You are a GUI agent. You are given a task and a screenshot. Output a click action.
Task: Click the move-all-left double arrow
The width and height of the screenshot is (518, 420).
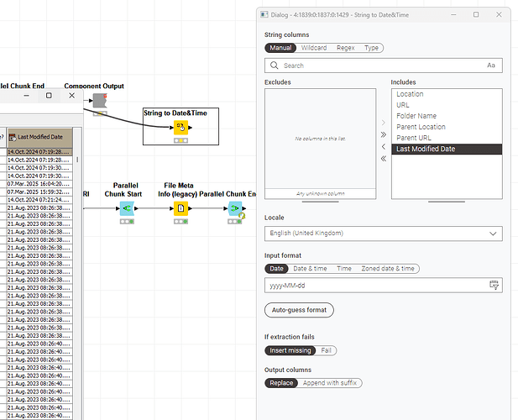coord(384,158)
